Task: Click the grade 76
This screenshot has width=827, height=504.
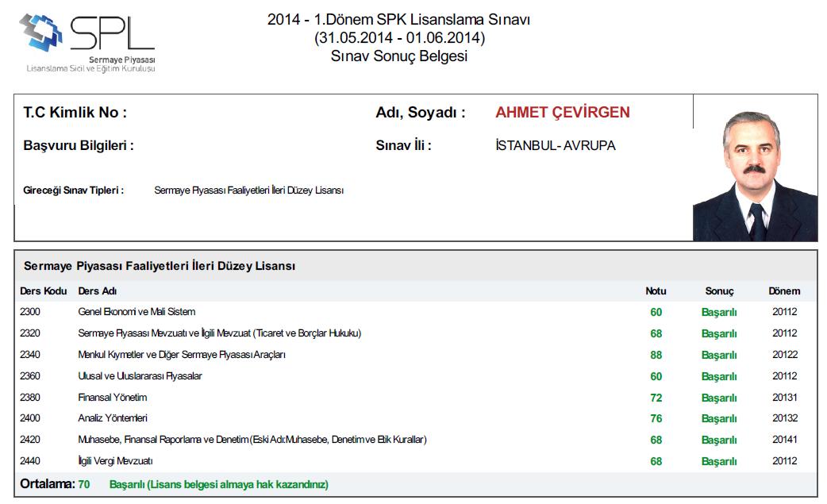Action: (656, 418)
